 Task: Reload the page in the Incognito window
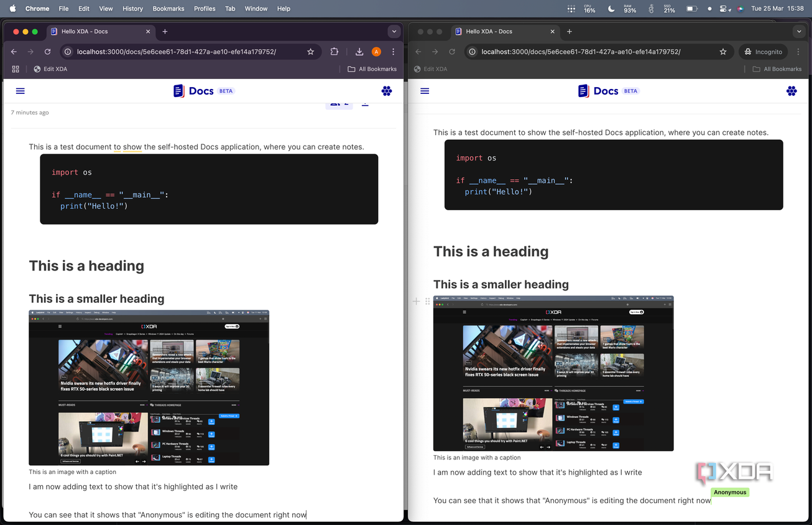point(452,52)
